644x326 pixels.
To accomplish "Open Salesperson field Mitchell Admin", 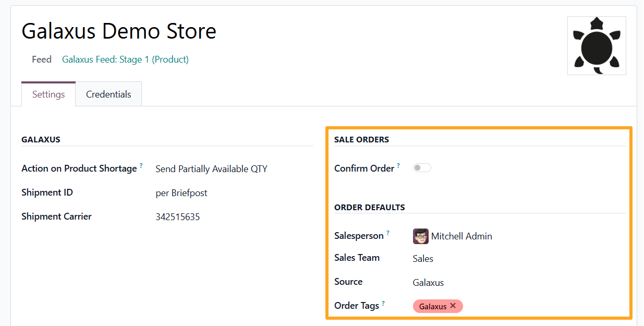I will 461,236.
